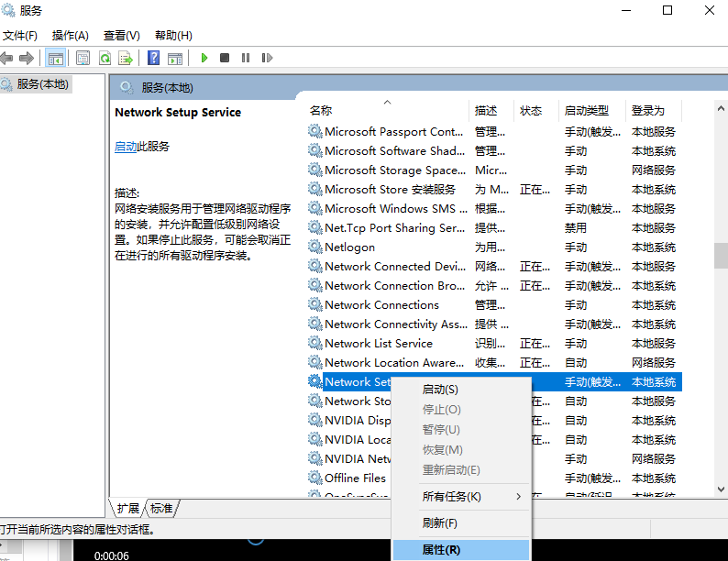The height and width of the screenshot is (561, 728).
Task: Click the Stop Service square icon in toolbar
Action: click(225, 58)
